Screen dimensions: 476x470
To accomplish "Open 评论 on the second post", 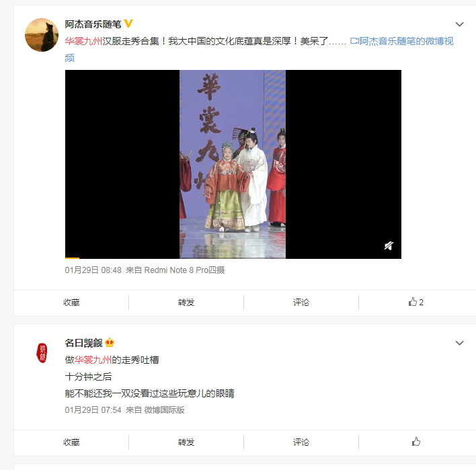I will [301, 442].
